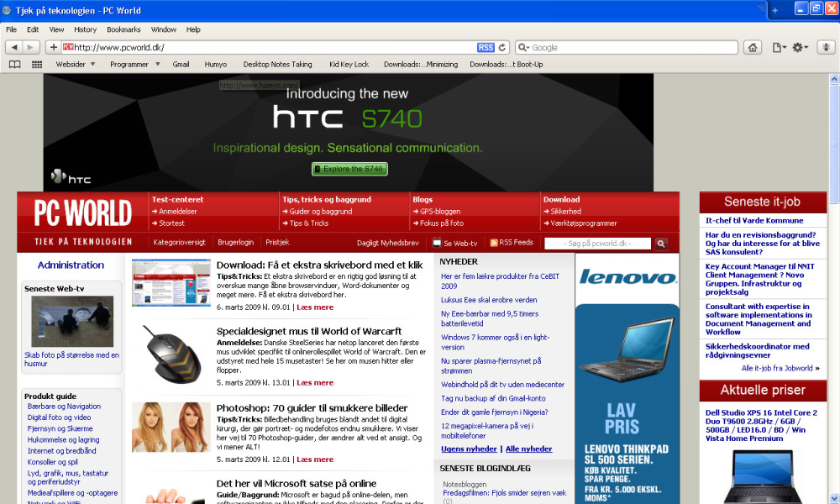
Task: Open 'Bærbare og Navigation' product guide link
Action: [64, 407]
